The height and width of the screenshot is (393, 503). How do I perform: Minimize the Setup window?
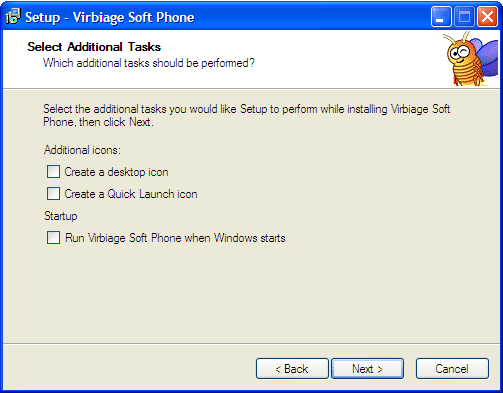(x=441, y=16)
